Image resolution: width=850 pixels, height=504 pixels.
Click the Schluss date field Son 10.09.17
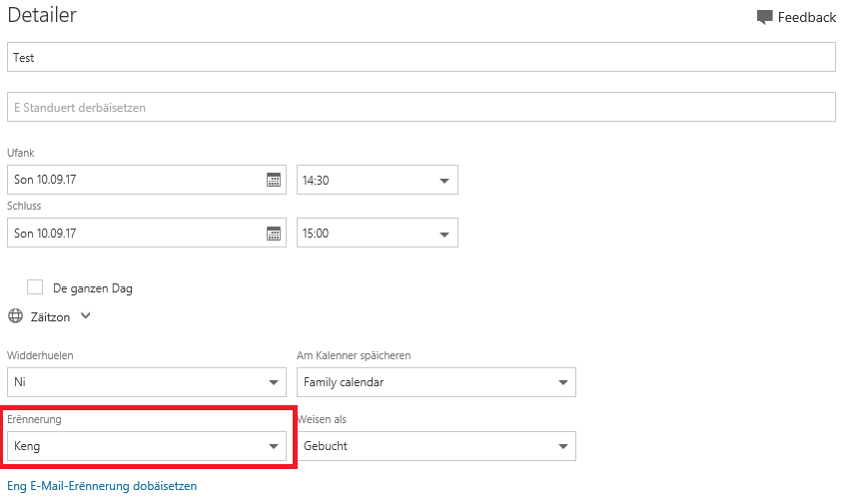pyautogui.click(x=136, y=233)
